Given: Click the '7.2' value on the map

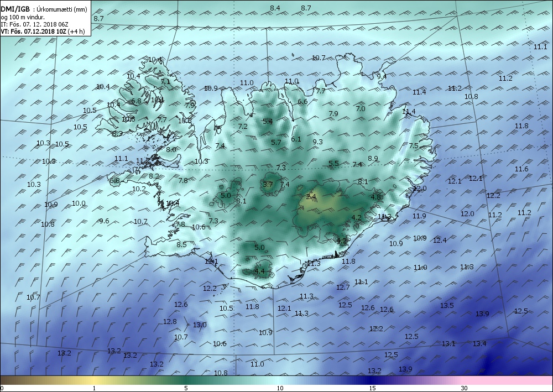Looking at the screenshot, I should click(243, 126).
